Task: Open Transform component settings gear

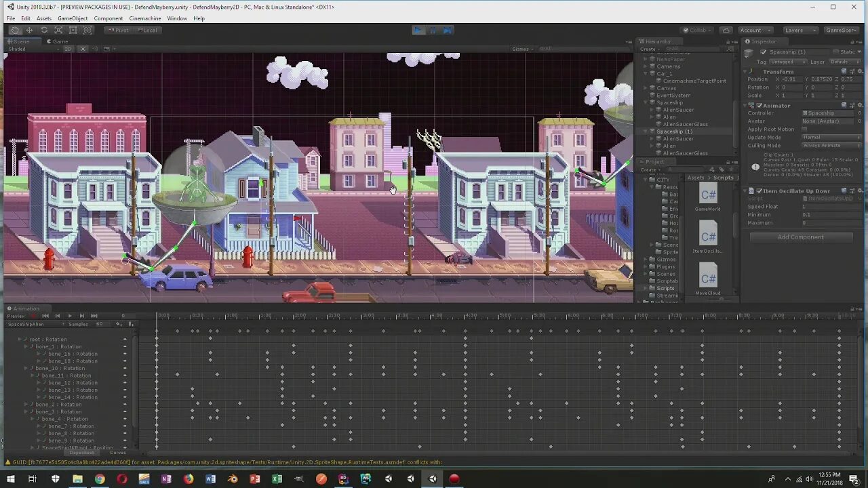Action: tap(860, 71)
